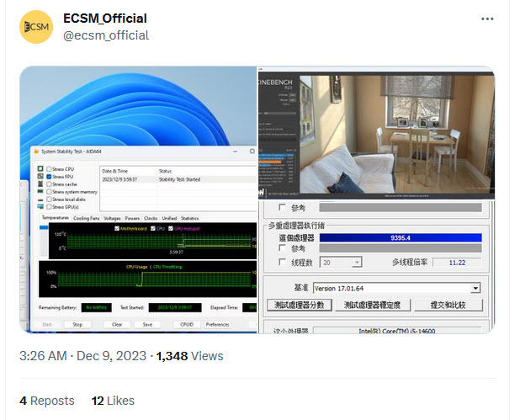Click the 1,348 Views count
The height and width of the screenshot is (420, 520).
[x=189, y=356]
